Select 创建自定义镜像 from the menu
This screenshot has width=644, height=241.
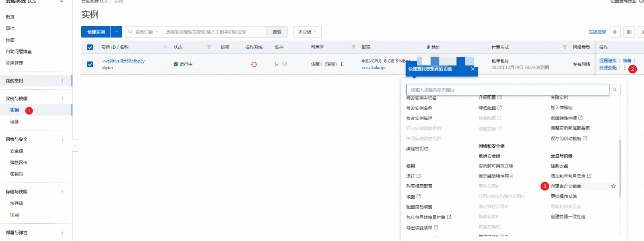point(566,186)
